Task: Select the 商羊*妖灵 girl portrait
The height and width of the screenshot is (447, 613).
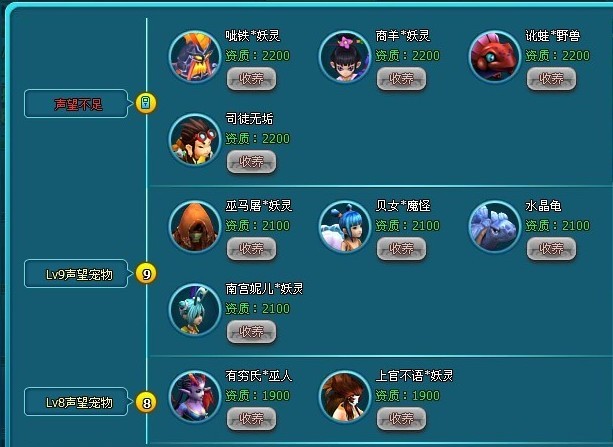Action: [x=345, y=57]
